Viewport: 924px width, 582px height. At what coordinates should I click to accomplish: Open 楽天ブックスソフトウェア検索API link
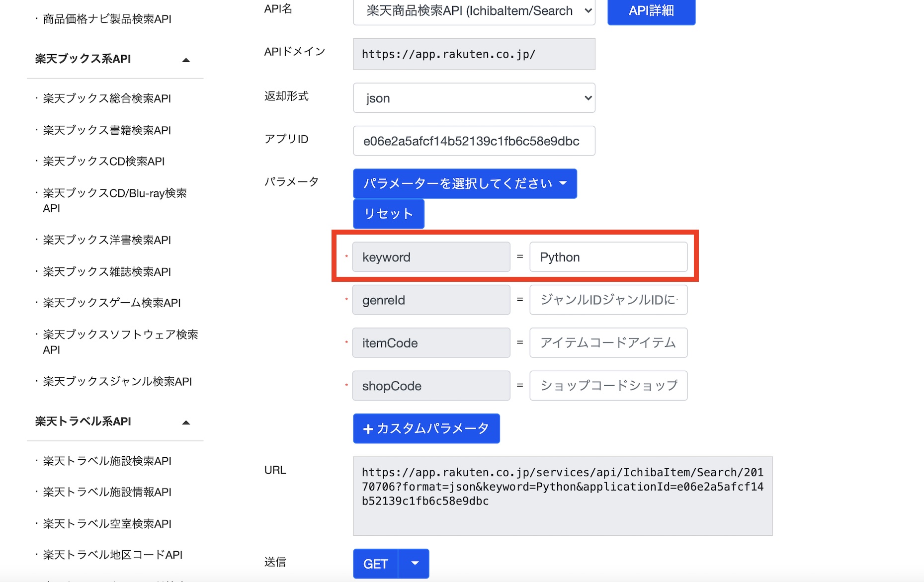coord(120,342)
